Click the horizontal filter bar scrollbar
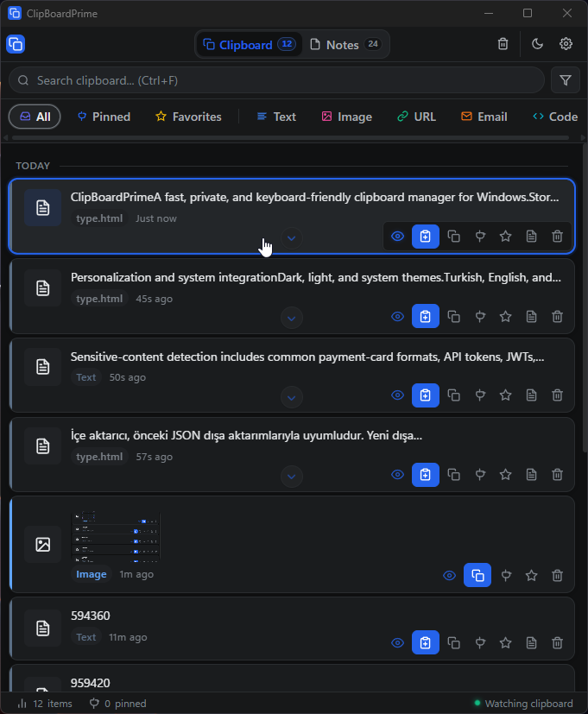Viewport: 588px width, 714px height. click(291, 137)
